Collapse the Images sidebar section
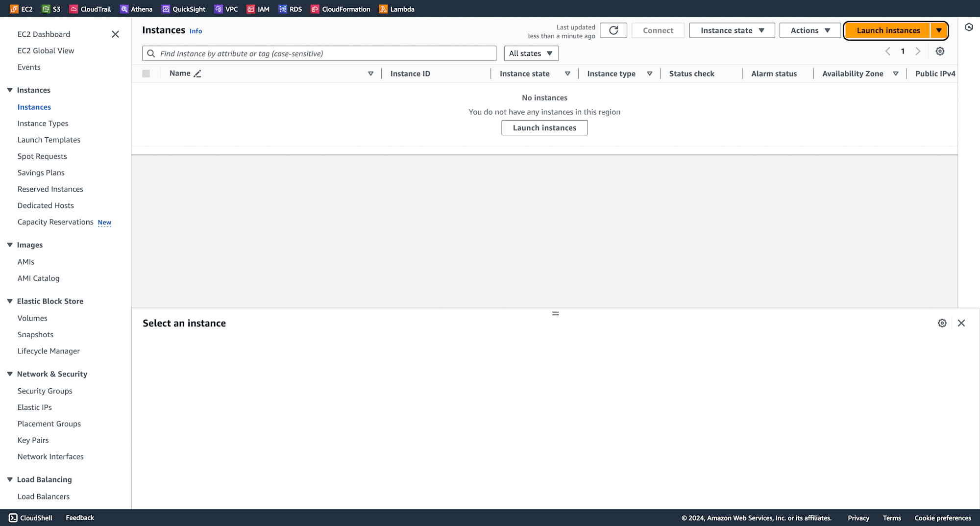This screenshot has width=980, height=526. [x=10, y=245]
